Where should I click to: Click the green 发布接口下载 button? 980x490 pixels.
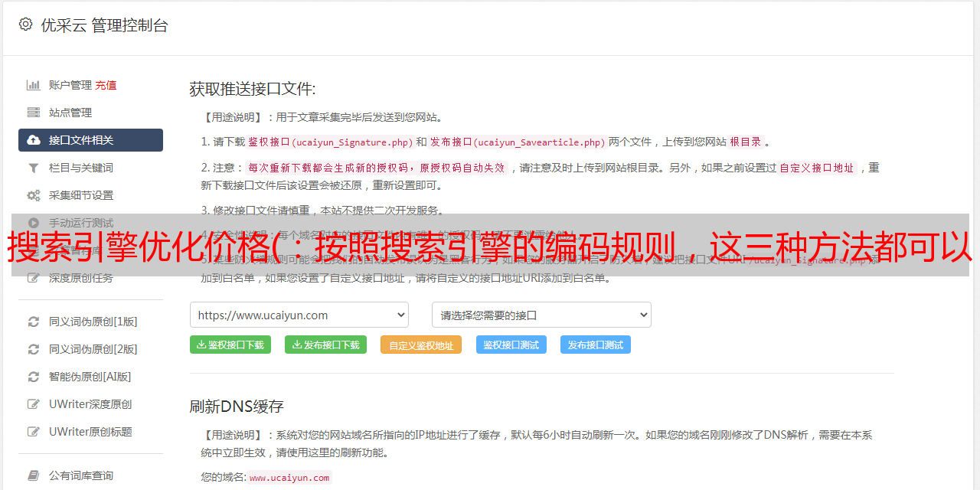325,345
